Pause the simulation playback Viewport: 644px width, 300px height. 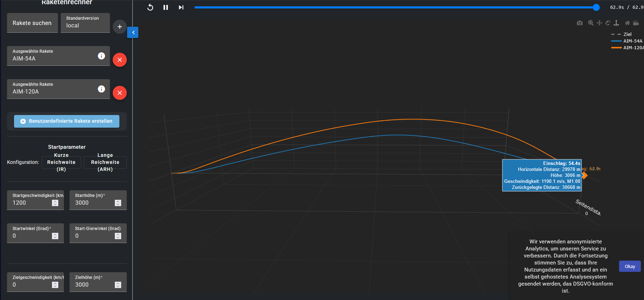[x=166, y=7]
